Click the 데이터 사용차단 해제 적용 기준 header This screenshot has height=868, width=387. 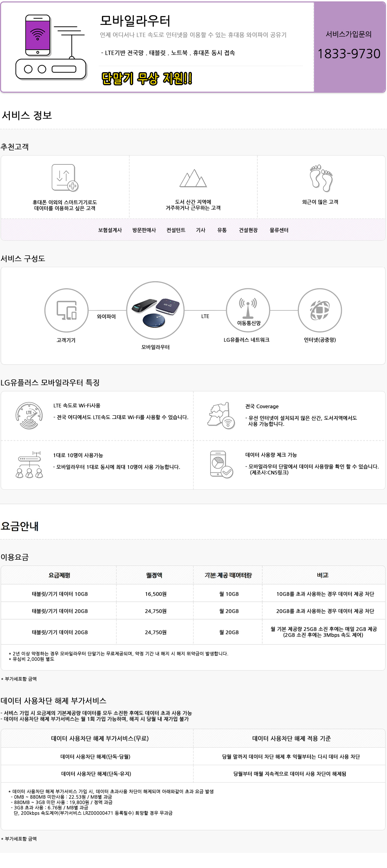click(291, 738)
